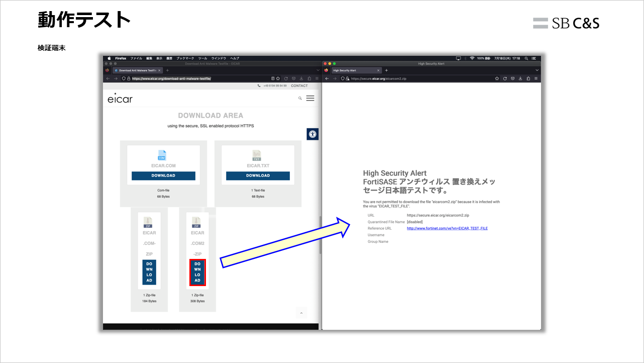
Task: Bookmark the High Security Alert page
Action: click(x=497, y=78)
